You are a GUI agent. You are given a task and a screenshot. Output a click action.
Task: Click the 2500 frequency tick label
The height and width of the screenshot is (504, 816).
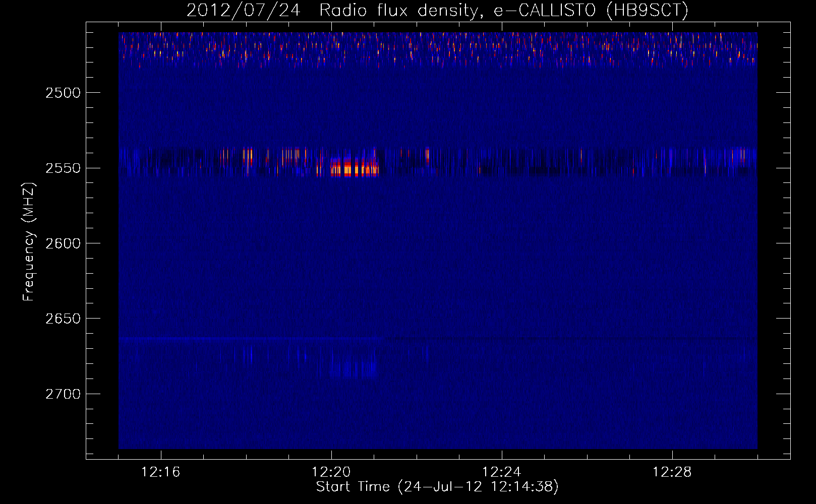pos(63,93)
